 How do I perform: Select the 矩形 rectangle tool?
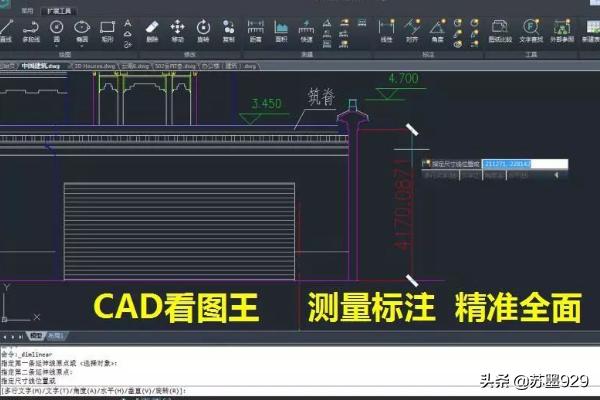tap(107, 31)
